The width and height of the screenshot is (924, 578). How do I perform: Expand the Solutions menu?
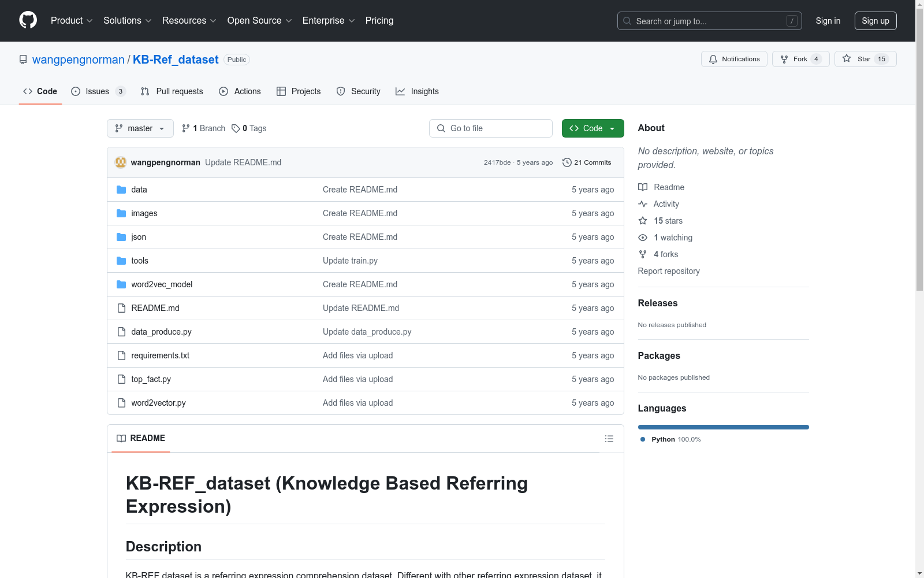(128, 20)
